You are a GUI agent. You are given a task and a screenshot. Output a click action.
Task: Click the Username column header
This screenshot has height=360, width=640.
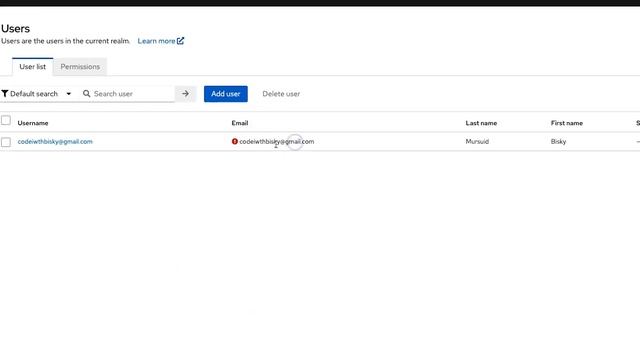33,123
